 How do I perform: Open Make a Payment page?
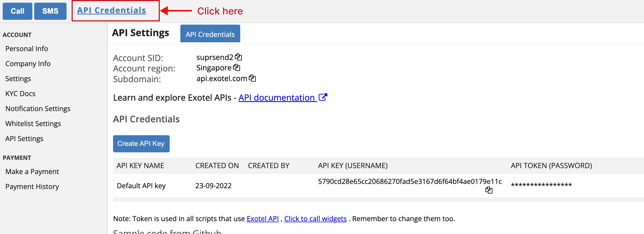tap(32, 172)
